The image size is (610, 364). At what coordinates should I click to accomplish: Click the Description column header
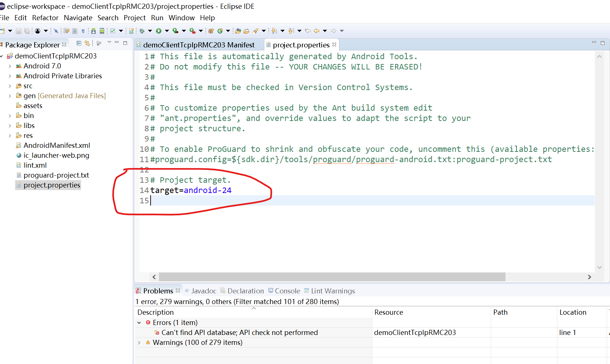click(253, 312)
